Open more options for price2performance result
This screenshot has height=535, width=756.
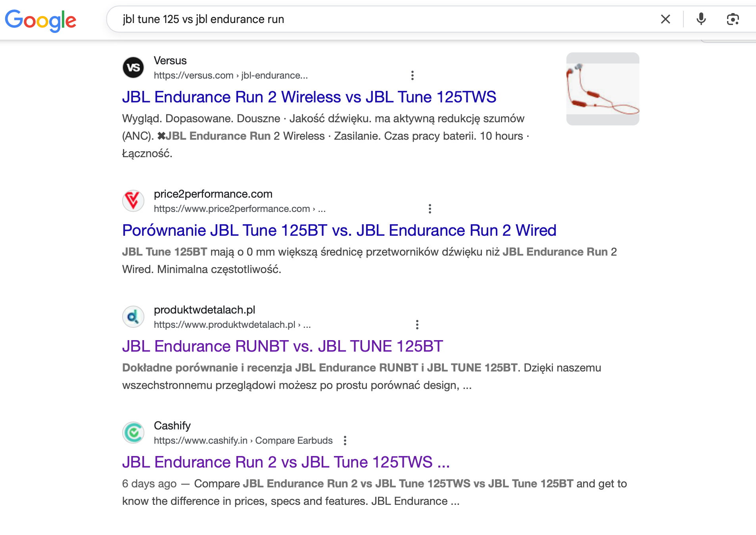(x=430, y=209)
